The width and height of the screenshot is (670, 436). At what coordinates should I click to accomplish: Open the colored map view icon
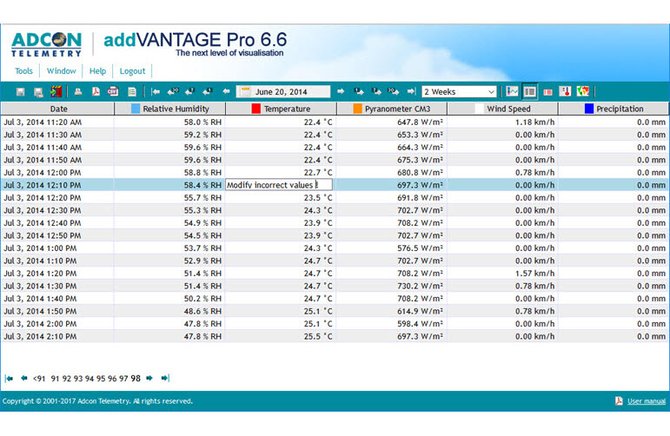point(583,91)
